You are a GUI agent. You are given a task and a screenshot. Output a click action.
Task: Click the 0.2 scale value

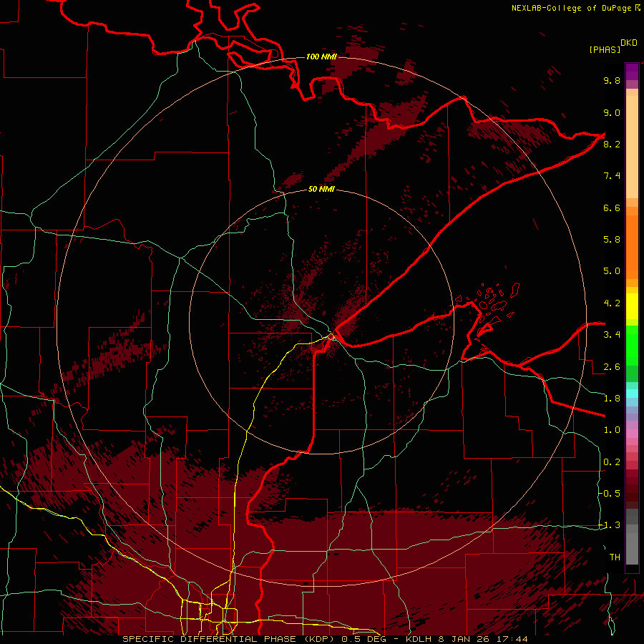coord(612,462)
